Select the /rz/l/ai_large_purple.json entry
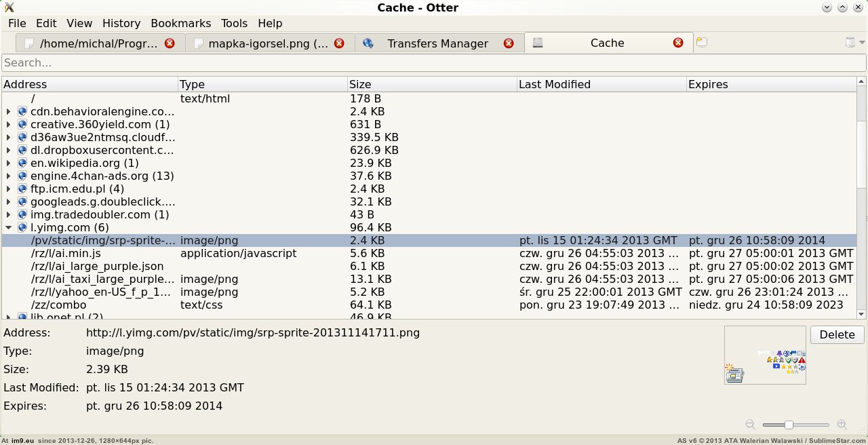The height and width of the screenshot is (445, 868). pyautogui.click(x=429, y=266)
